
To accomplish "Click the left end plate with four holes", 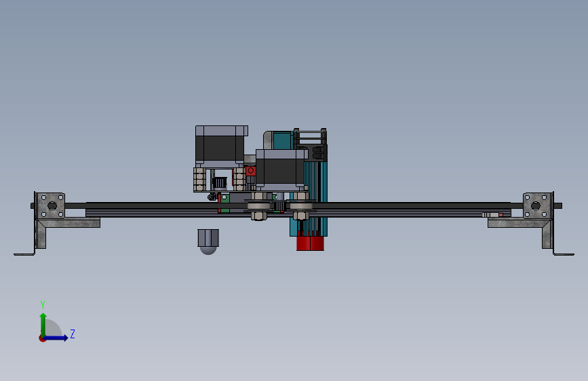I will coord(51,205).
